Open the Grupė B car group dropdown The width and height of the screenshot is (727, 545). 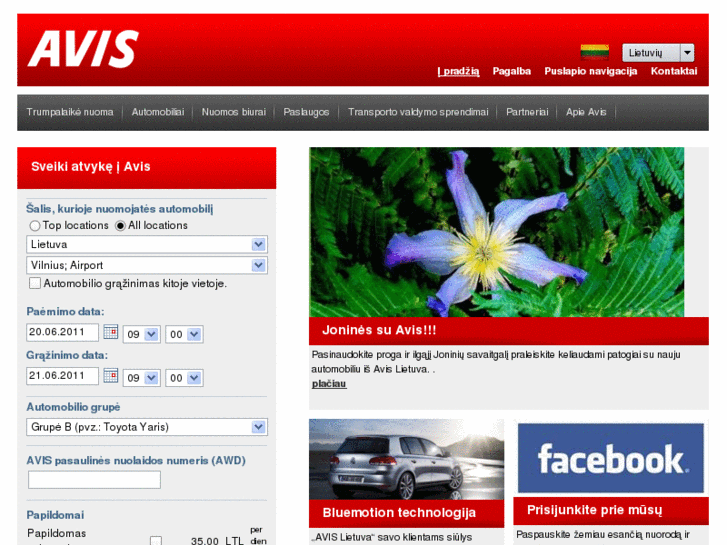click(x=147, y=427)
